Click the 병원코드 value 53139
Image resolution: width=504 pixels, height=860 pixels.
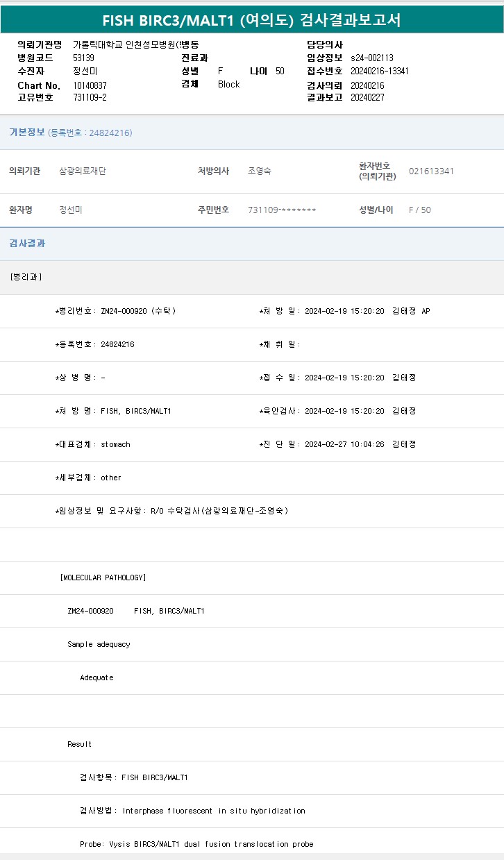point(83,58)
